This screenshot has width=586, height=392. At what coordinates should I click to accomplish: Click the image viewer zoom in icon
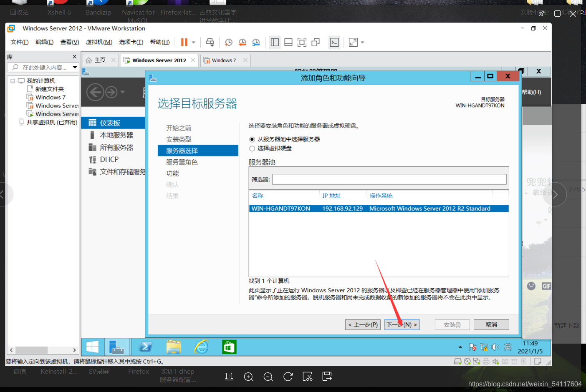249,377
